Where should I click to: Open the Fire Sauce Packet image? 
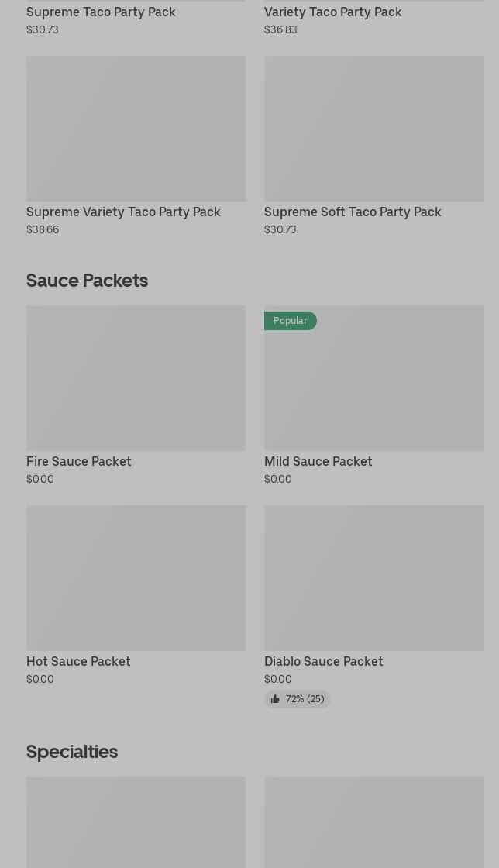(136, 378)
